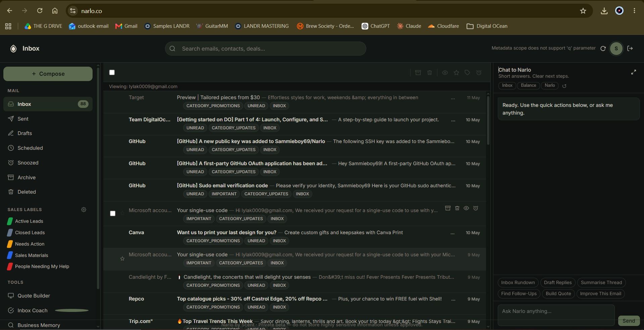Click the sign-out icon in header
The height and width of the screenshot is (330, 644).
630,49
